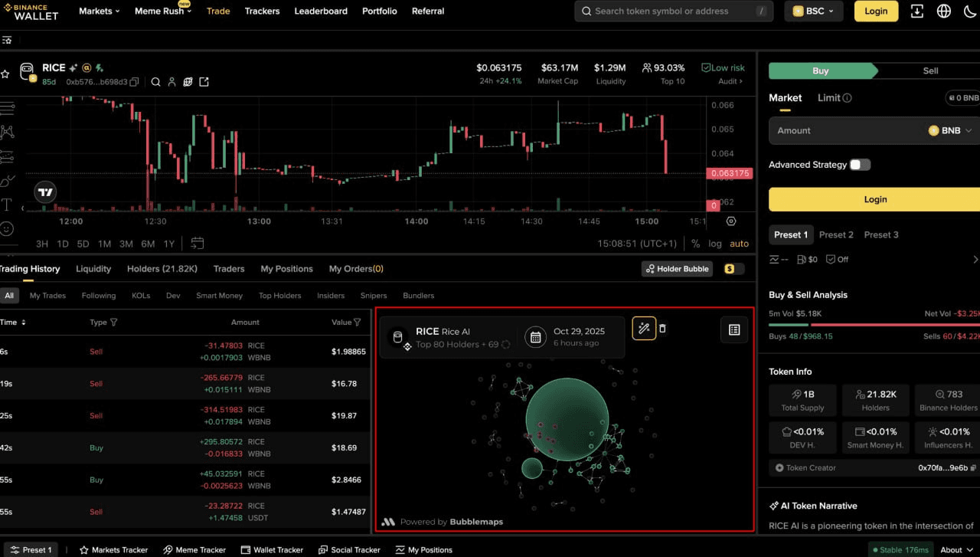
Task: Click the magic wand icon in Bubblemaps
Action: 643,329
